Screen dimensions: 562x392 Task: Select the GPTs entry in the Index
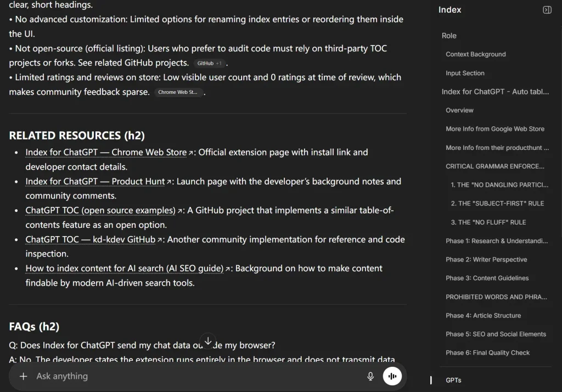(x=453, y=380)
